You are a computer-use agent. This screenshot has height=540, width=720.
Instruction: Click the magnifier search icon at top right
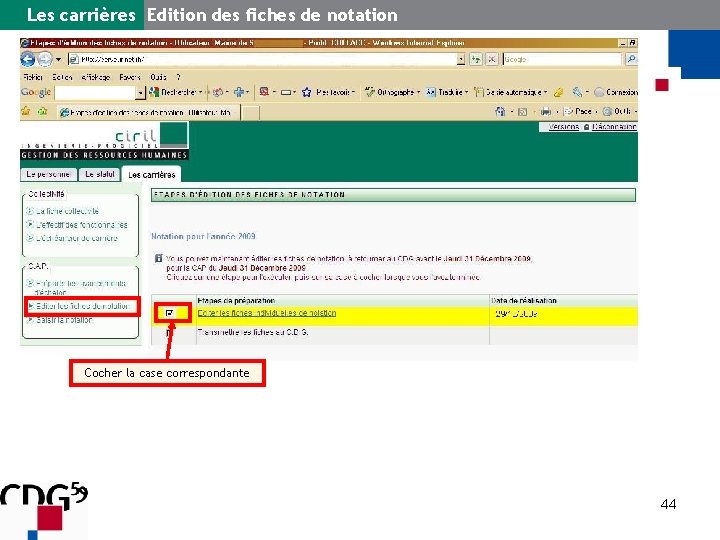pyautogui.click(x=631, y=59)
